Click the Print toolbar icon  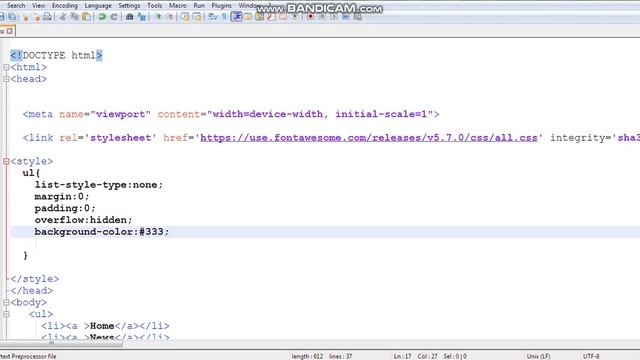(47, 17)
